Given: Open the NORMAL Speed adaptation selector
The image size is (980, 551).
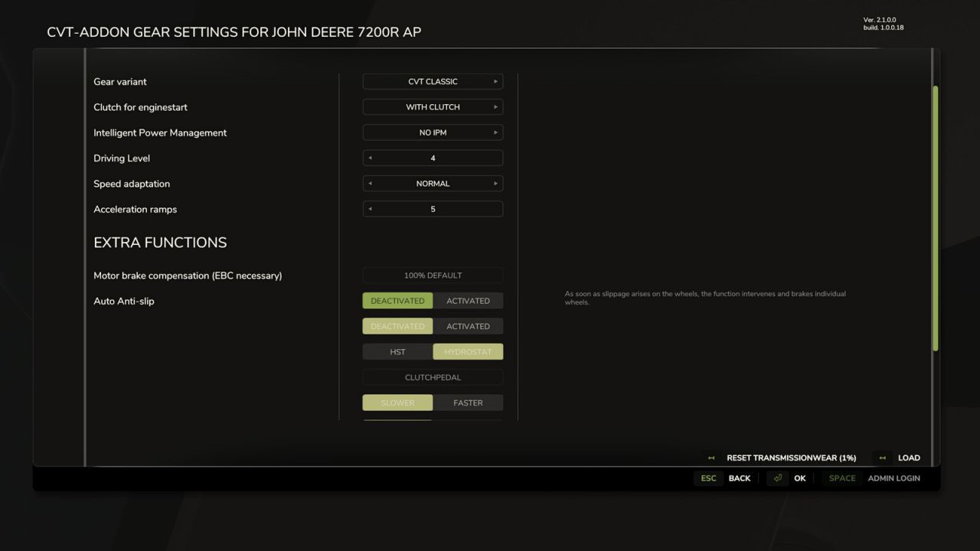Looking at the screenshot, I should pos(433,183).
